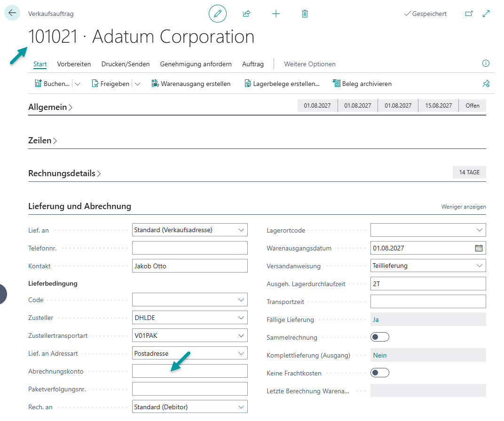Viewport: 504px width, 421px height.
Task: Expand the Allgemein section
Action: (x=50, y=107)
